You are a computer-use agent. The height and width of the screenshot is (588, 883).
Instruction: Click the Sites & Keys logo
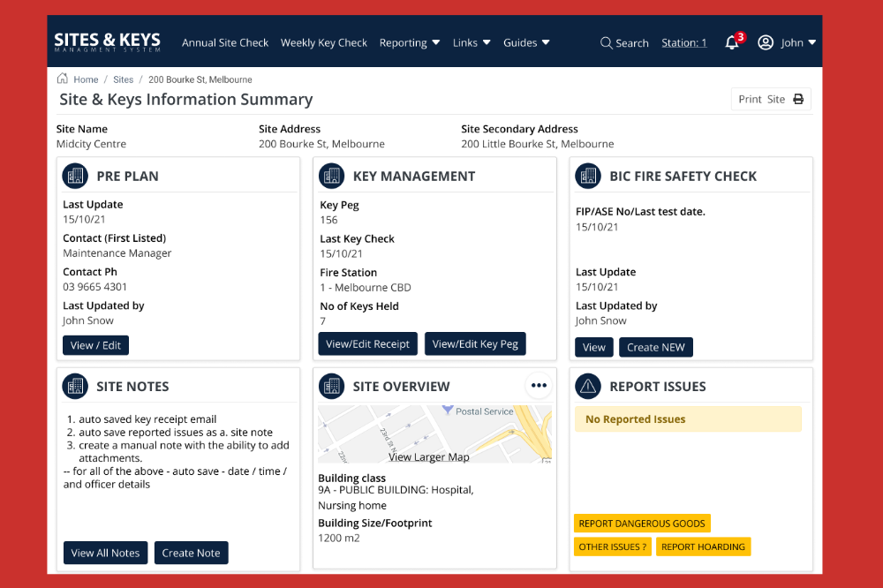[x=107, y=42]
